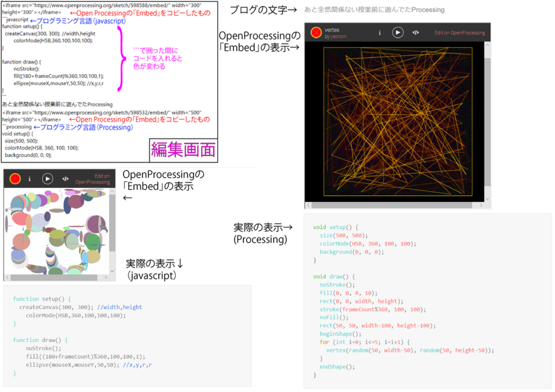The width and height of the screenshot is (555, 392).
Task: Click the "fill(0, 0, 0, 10);" code line
Action: (348, 293)
